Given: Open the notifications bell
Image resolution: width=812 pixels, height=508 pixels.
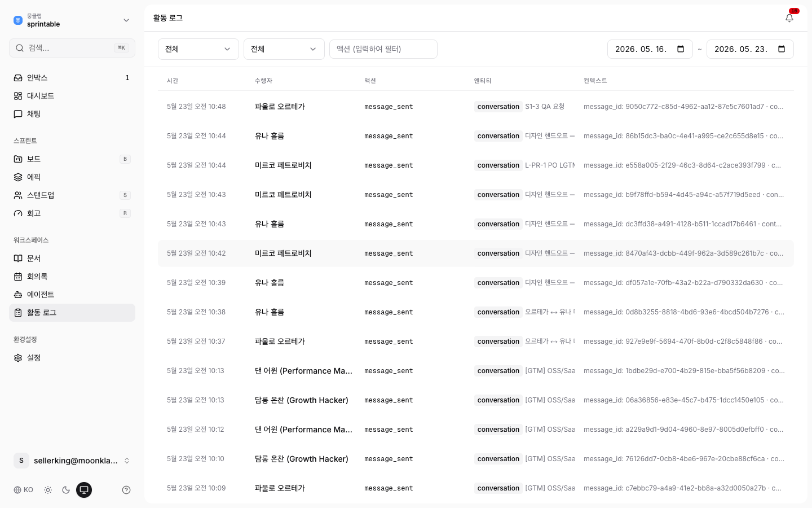Looking at the screenshot, I should (x=789, y=17).
